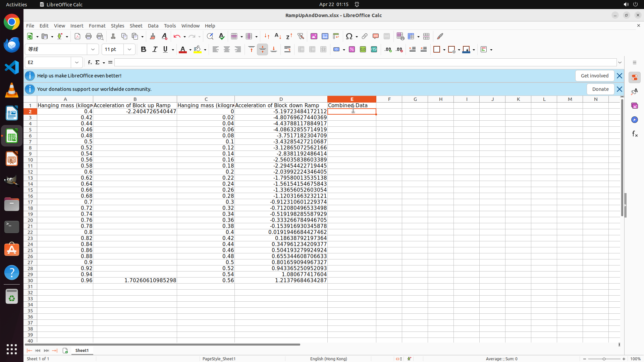The width and height of the screenshot is (644, 362).
Task: Click the Clone Formatting paintbrush
Action: pos(153,37)
